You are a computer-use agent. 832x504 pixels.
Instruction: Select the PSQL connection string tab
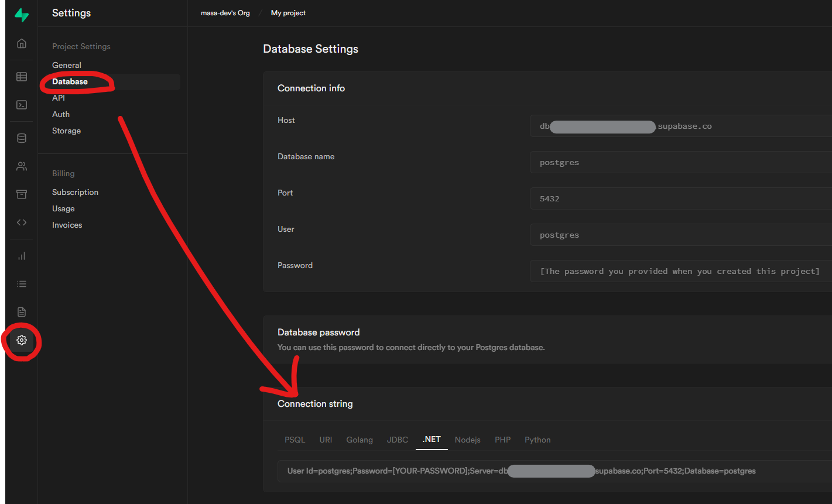pos(295,440)
